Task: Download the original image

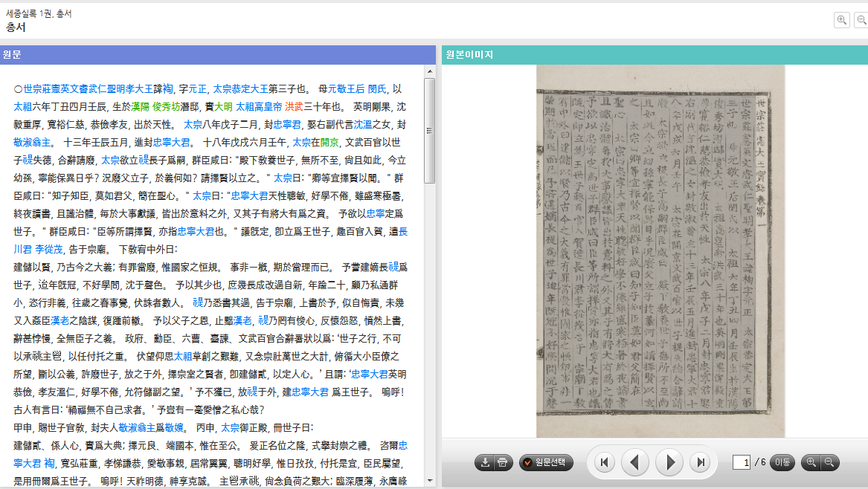Action: 486,463
